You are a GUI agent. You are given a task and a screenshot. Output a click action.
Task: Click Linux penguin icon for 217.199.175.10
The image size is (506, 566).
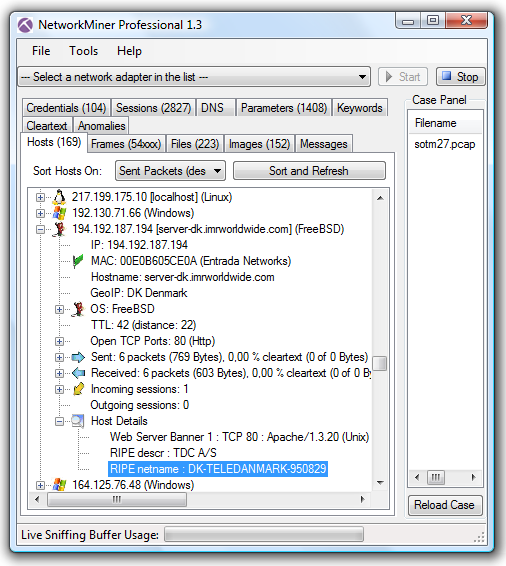[60, 197]
